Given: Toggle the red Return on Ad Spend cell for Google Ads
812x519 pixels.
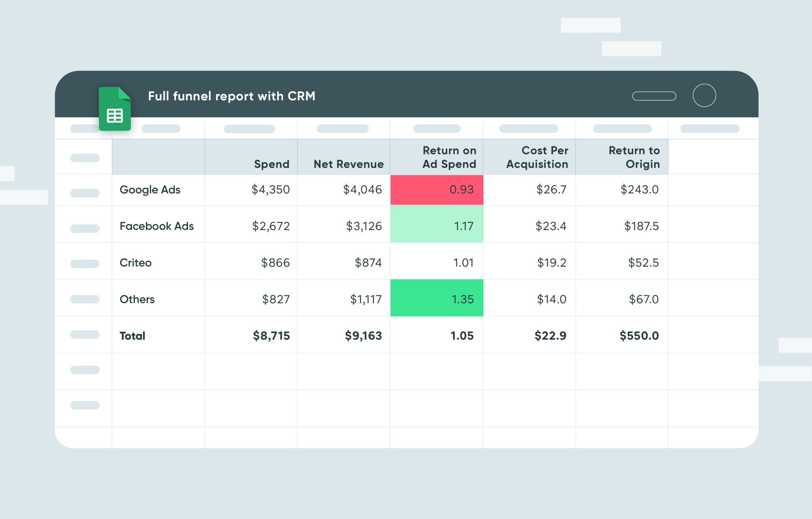Looking at the screenshot, I should pyautogui.click(x=437, y=190).
